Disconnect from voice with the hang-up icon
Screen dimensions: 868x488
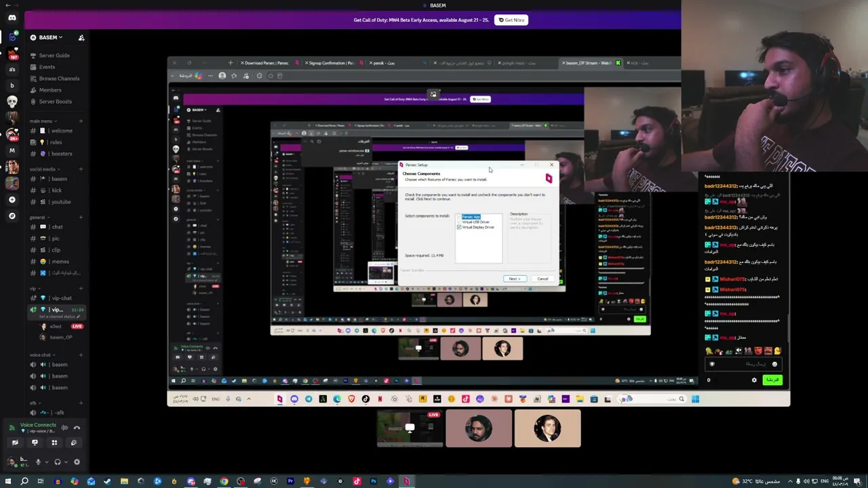tap(77, 428)
